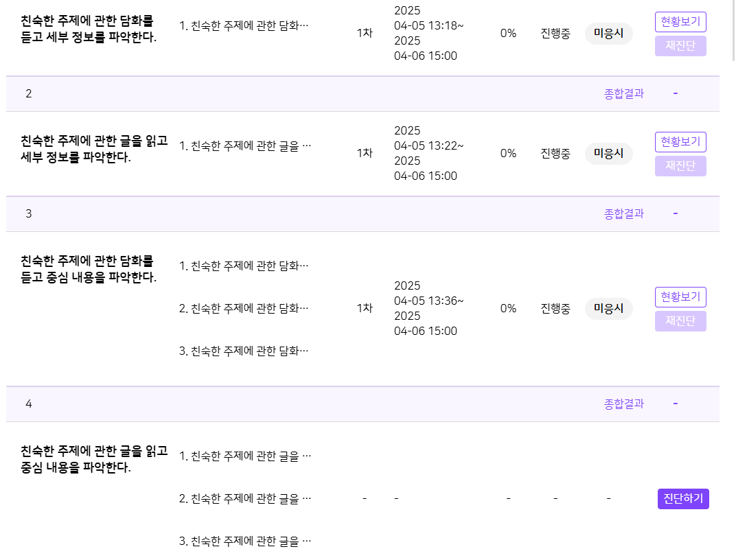Start the assessment with the 진단하기 button
The width and height of the screenshot is (736, 560).
coord(682,499)
